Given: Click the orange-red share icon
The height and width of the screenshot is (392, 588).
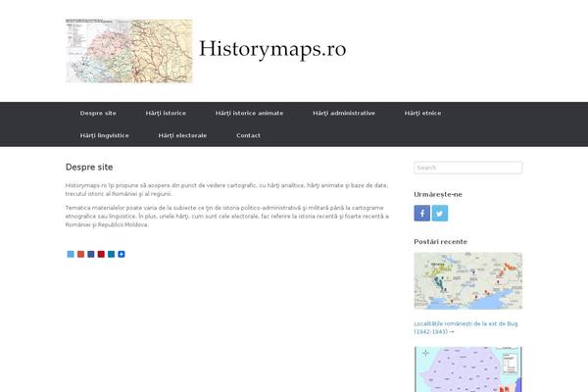Looking at the screenshot, I should click(x=80, y=254).
